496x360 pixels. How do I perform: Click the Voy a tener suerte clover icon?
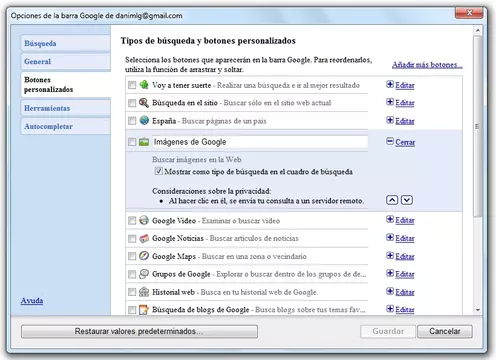pos(144,85)
